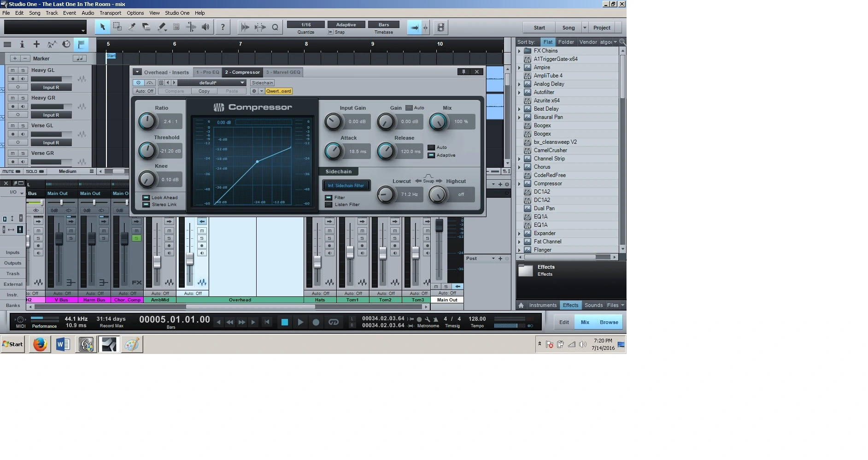
Task: Select the Range tool
Action: click(117, 27)
